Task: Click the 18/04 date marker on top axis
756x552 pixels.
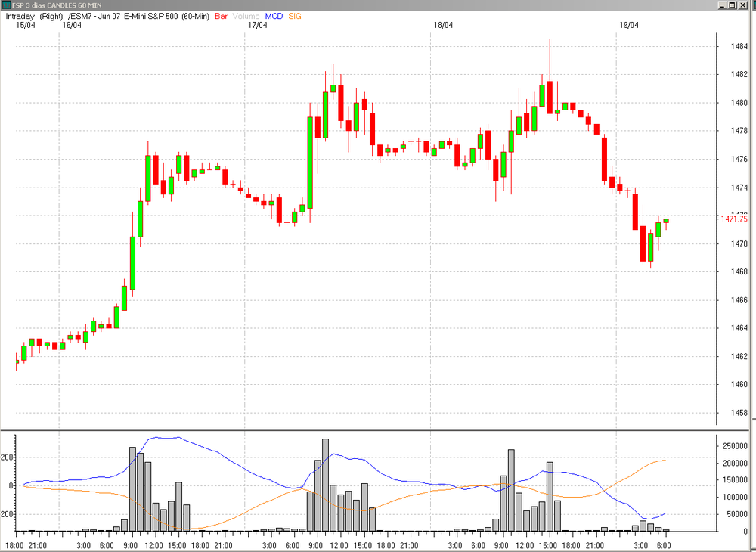Action: [x=443, y=25]
